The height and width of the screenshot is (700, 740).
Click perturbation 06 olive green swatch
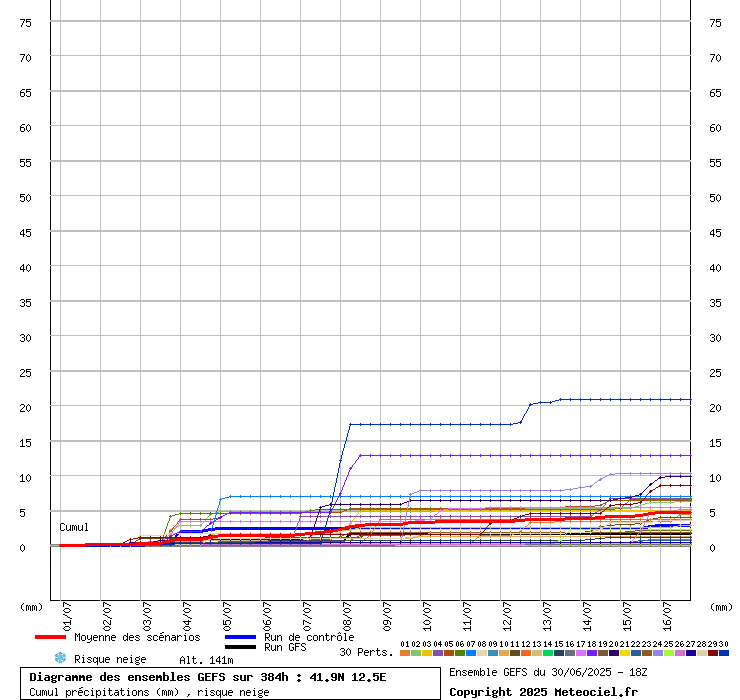(460, 653)
